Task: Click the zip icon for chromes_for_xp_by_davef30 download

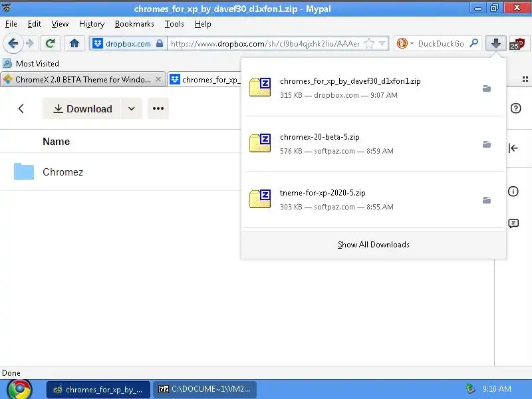Action: click(260, 87)
